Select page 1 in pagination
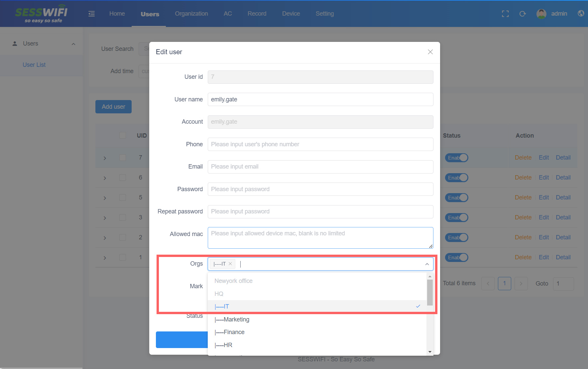 (504, 284)
